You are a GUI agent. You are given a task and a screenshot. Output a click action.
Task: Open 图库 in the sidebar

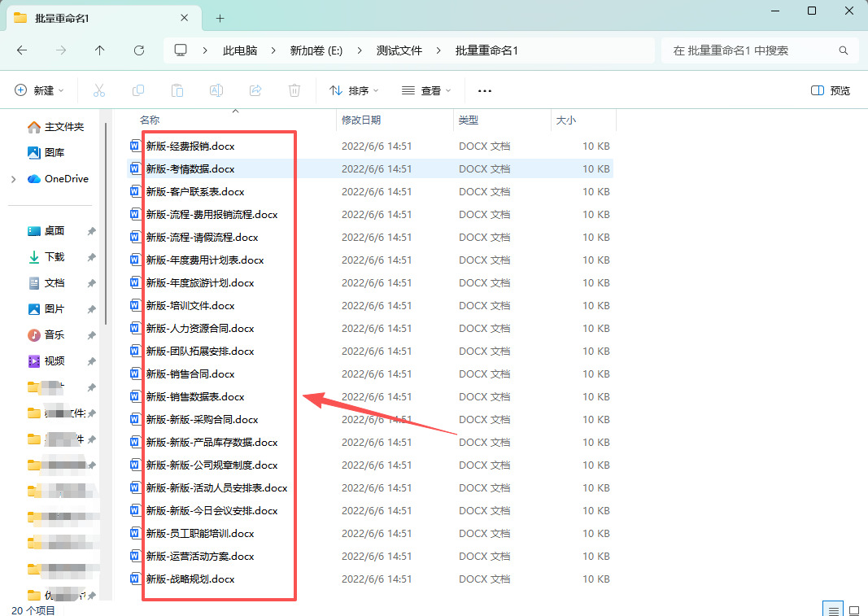[46, 152]
